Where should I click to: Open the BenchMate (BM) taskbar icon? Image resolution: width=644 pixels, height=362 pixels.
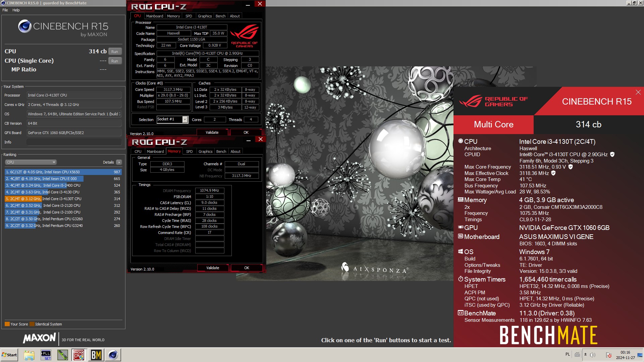tap(96, 355)
